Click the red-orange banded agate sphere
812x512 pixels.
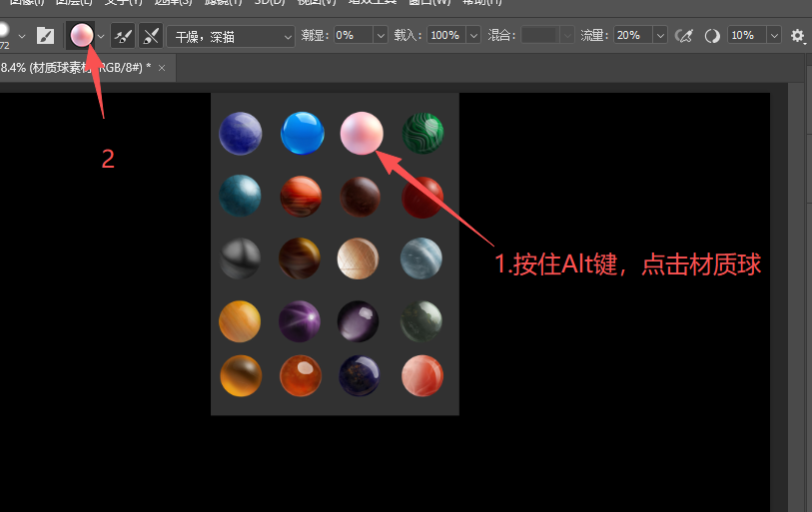301,197
